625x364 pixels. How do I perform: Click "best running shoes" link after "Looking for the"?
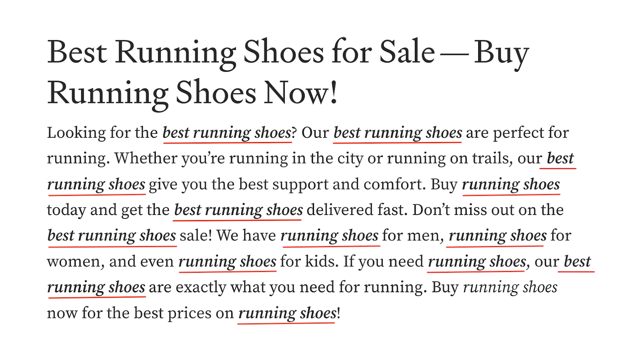click(x=227, y=133)
